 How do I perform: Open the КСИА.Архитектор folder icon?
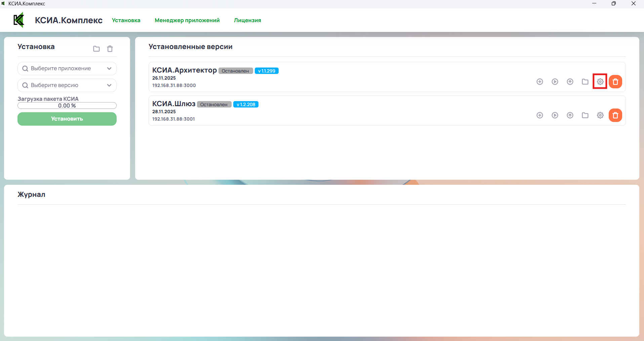(585, 82)
